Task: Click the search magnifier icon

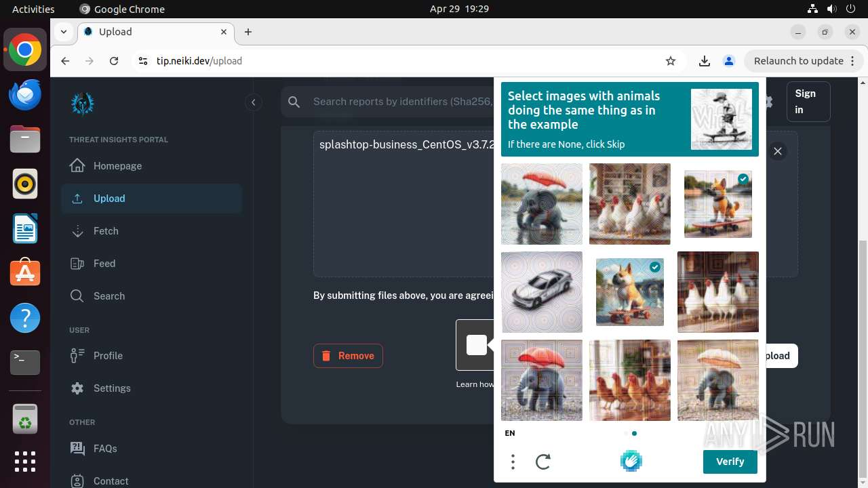Action: [x=294, y=102]
